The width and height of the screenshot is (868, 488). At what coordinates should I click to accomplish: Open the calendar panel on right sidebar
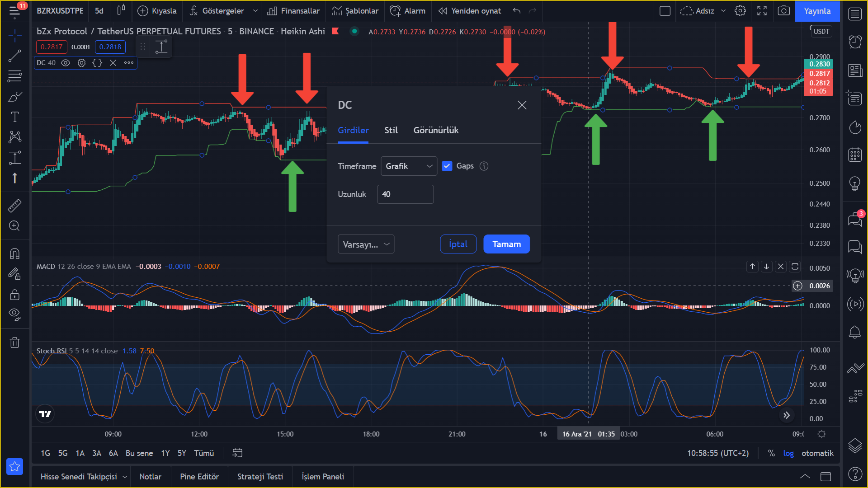[855, 155]
